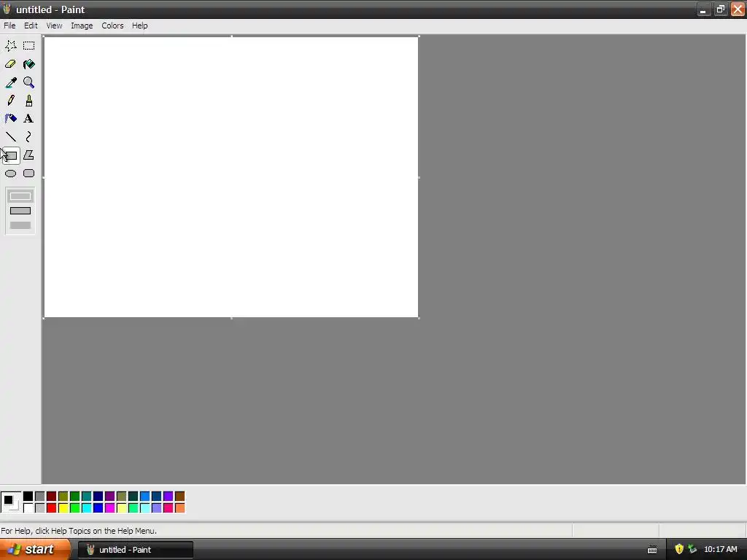Viewport: 747px width, 560px height.
Task: Select the Text tool
Action: tap(28, 119)
